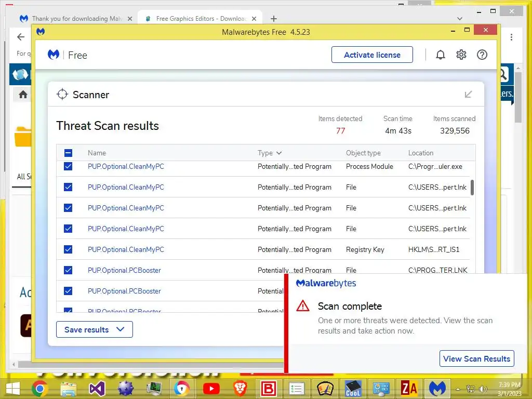Expand the Save results dropdown arrow
This screenshot has width=532, height=399.
click(x=121, y=329)
